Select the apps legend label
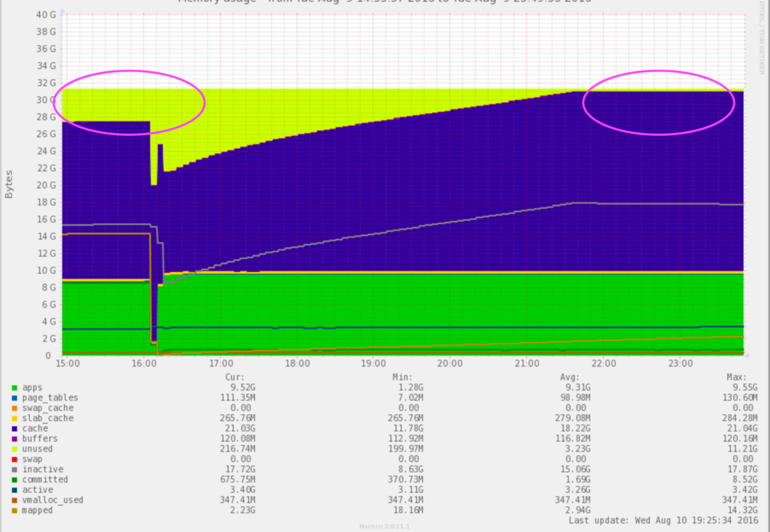The height and width of the screenshot is (532, 770). [32, 388]
